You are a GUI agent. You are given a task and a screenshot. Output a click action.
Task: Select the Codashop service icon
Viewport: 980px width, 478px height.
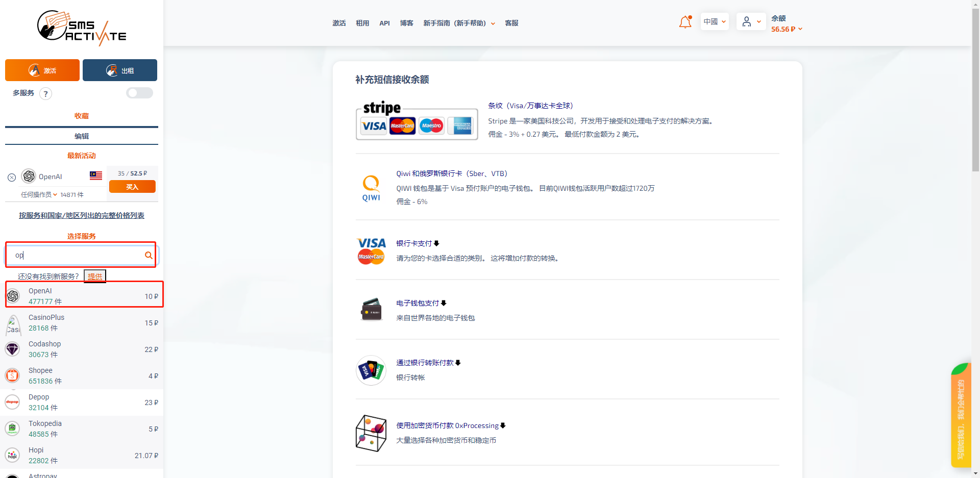tap(12, 349)
